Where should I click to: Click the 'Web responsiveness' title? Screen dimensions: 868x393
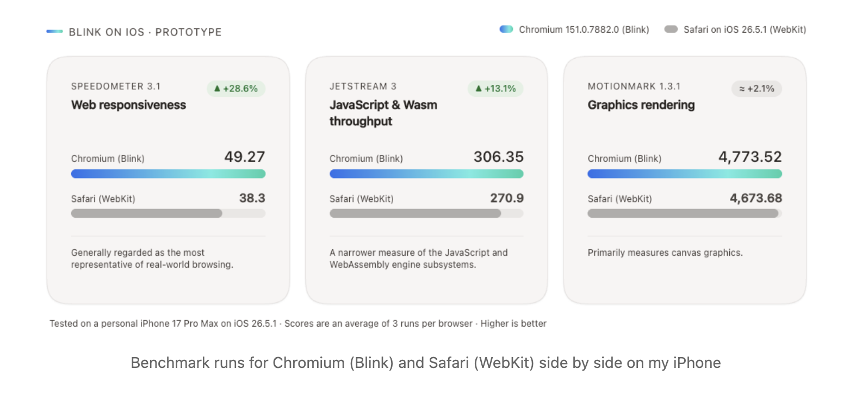coord(128,105)
